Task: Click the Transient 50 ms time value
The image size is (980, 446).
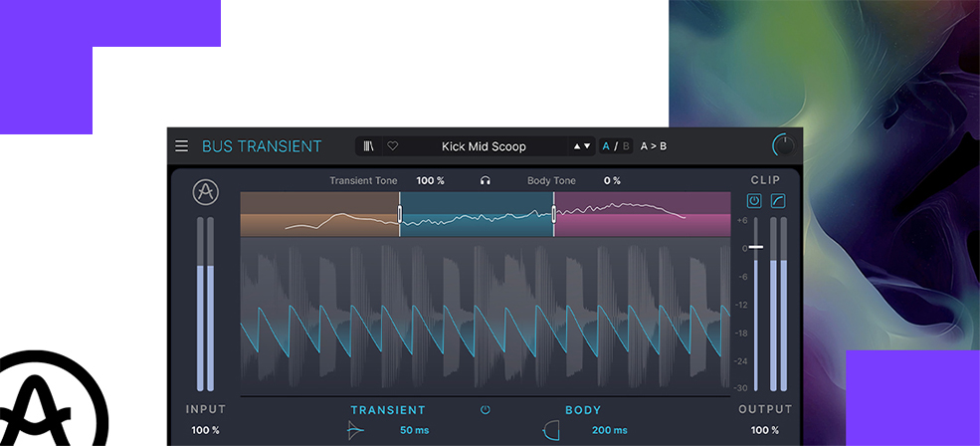Action: [x=414, y=430]
